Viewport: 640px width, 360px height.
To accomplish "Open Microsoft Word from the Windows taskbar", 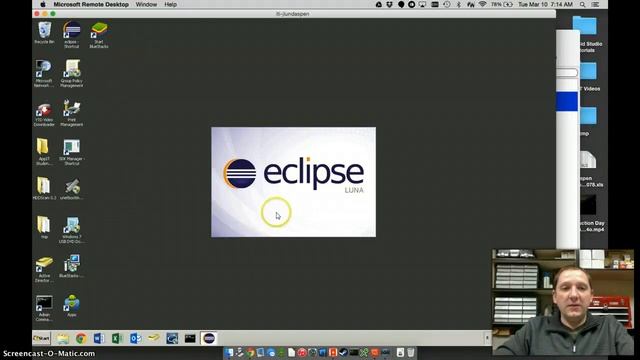I will point(99,338).
